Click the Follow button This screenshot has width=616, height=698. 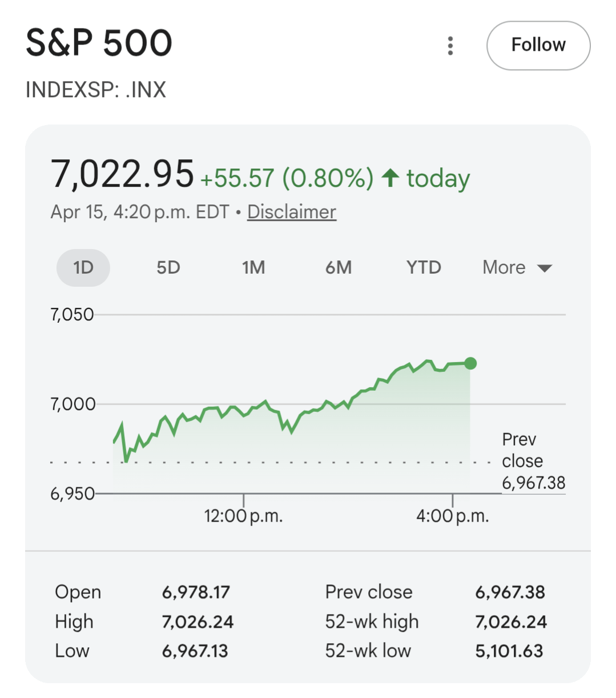pos(538,46)
